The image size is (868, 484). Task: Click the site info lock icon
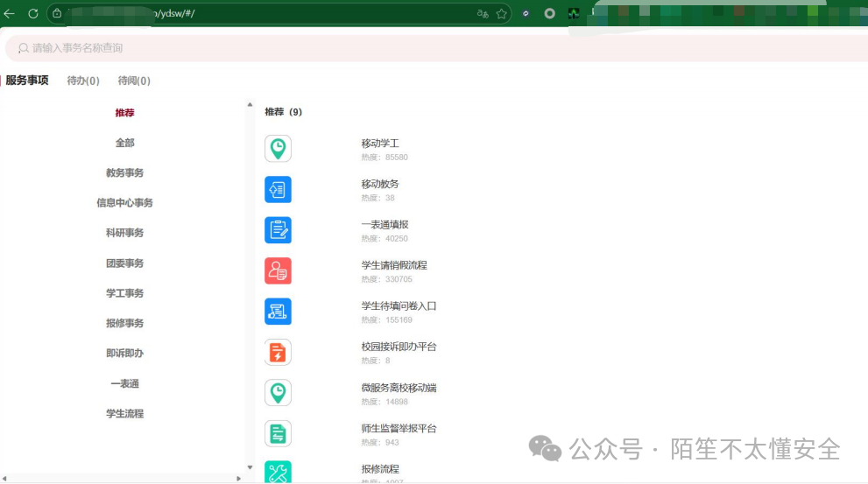pyautogui.click(x=57, y=13)
